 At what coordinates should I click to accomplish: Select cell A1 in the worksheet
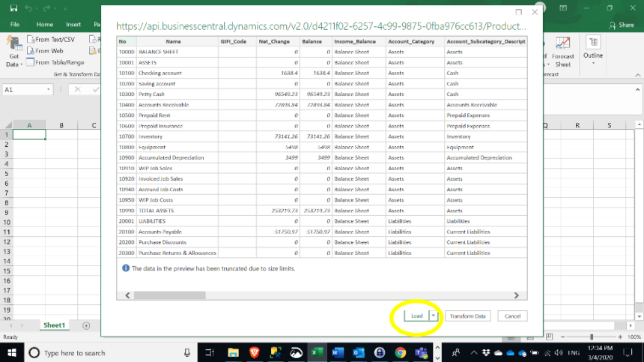pyautogui.click(x=29, y=134)
